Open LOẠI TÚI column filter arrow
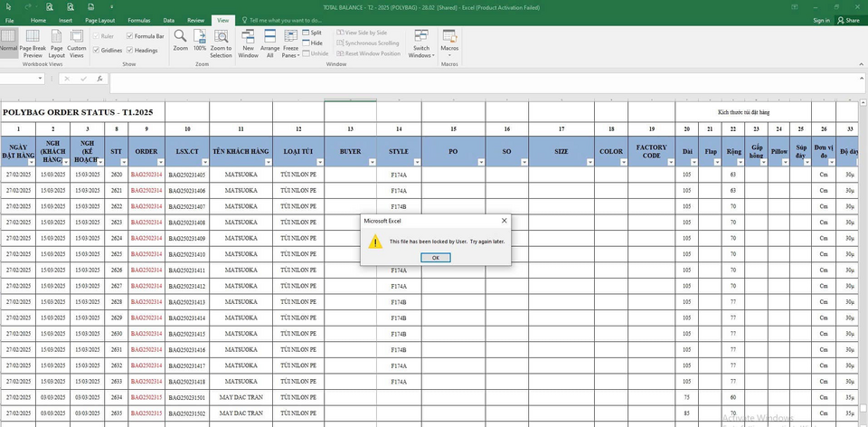This screenshot has width=868, height=427. click(x=320, y=162)
